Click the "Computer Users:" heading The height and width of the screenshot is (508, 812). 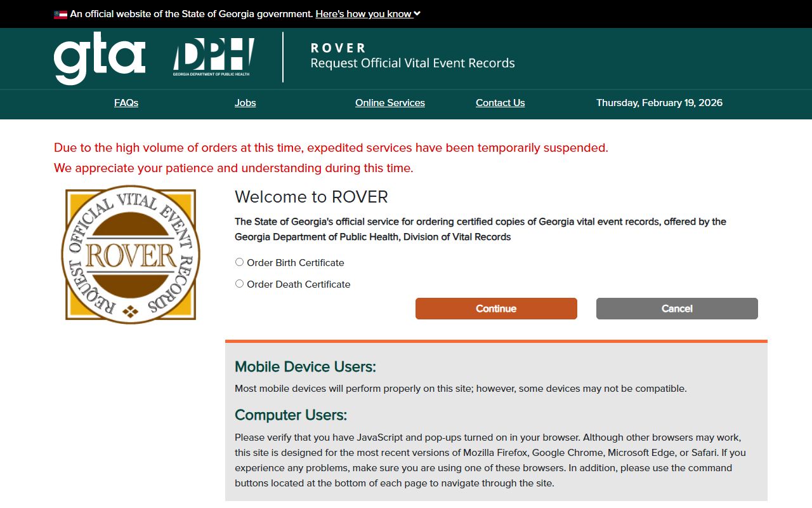(x=291, y=415)
